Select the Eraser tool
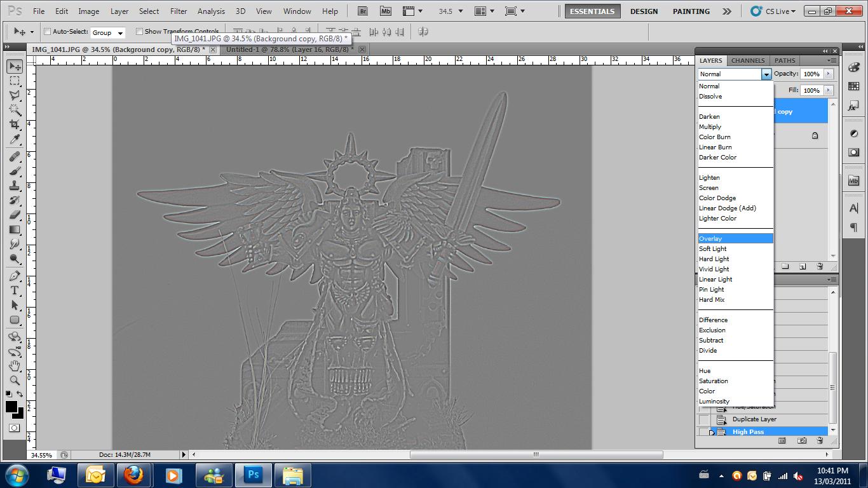The height and width of the screenshot is (488, 868). [15, 215]
